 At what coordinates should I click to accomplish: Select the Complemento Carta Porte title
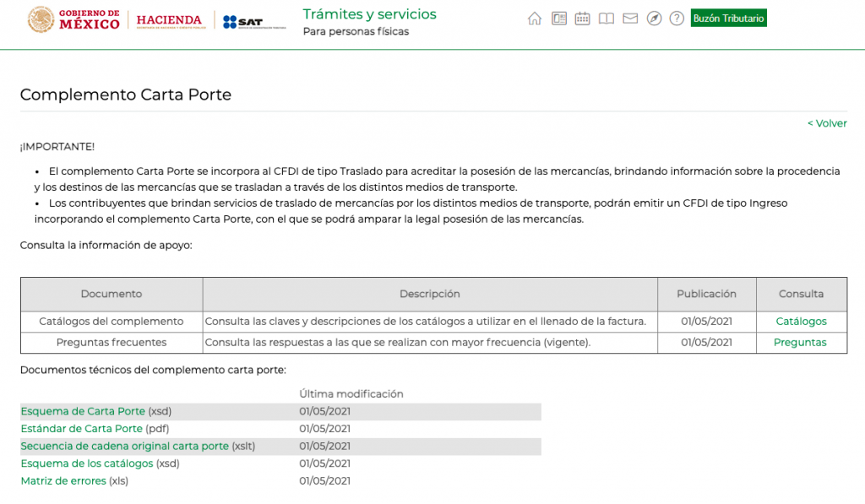(126, 95)
